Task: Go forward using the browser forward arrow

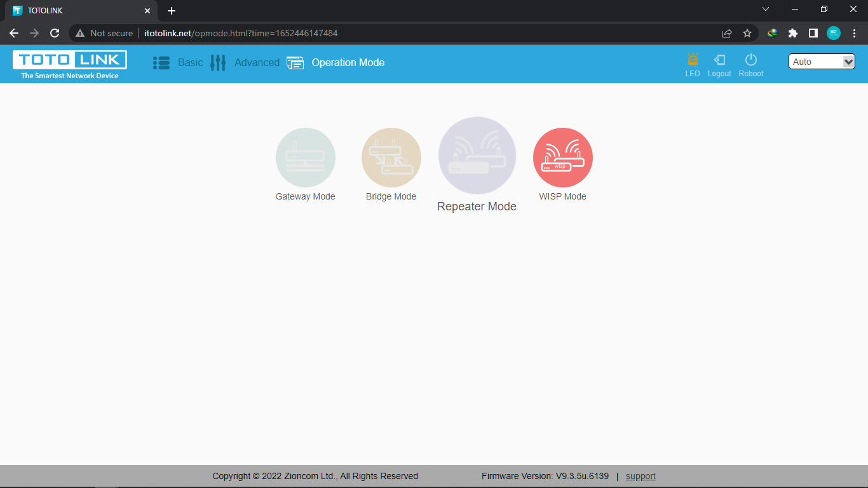Action: click(x=34, y=33)
